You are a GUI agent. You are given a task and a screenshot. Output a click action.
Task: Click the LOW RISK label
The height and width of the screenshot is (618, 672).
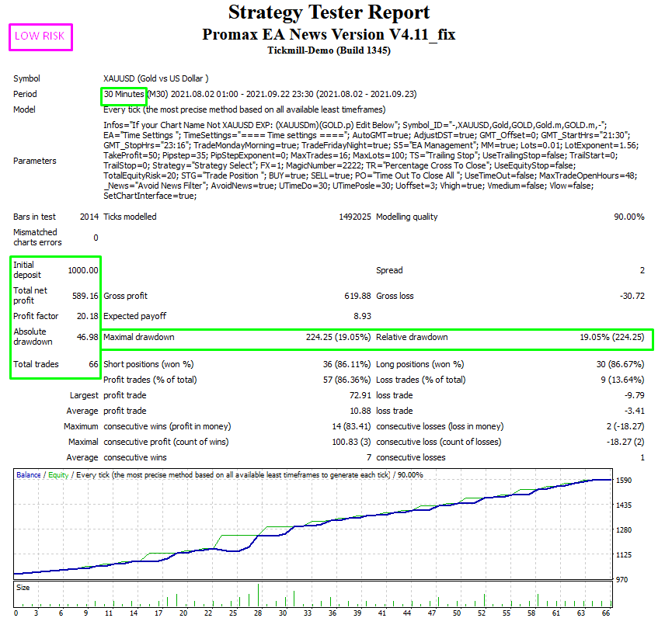40,36
